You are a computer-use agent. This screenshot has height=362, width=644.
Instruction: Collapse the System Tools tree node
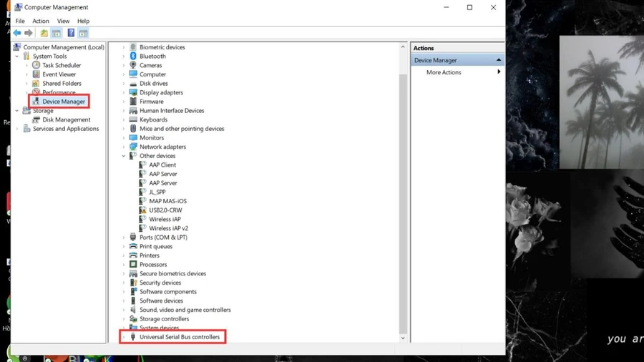tap(17, 57)
